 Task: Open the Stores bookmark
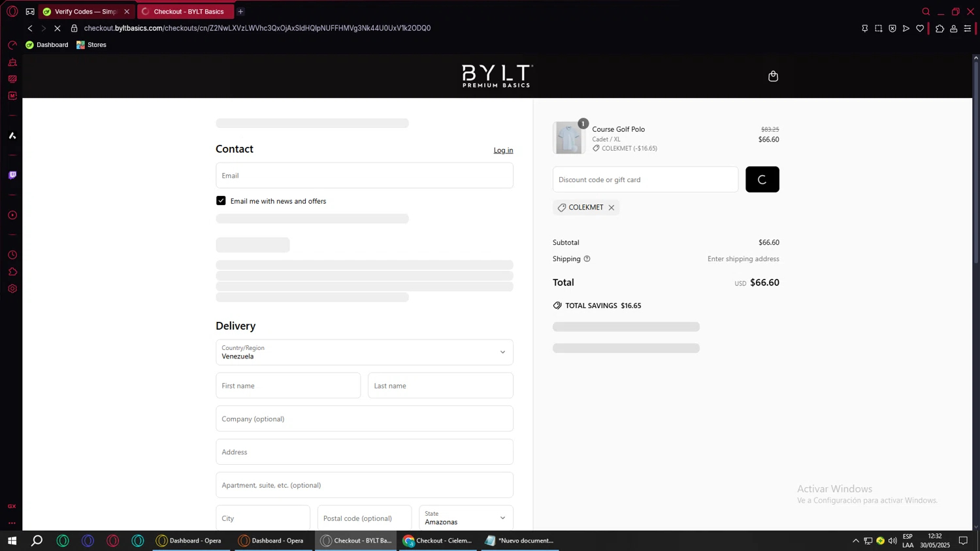point(91,44)
